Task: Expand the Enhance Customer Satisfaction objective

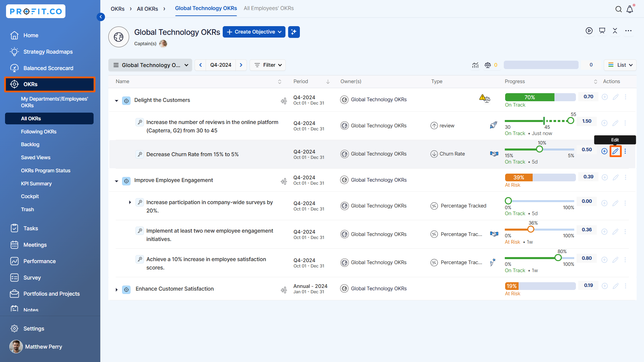Action: tap(116, 290)
